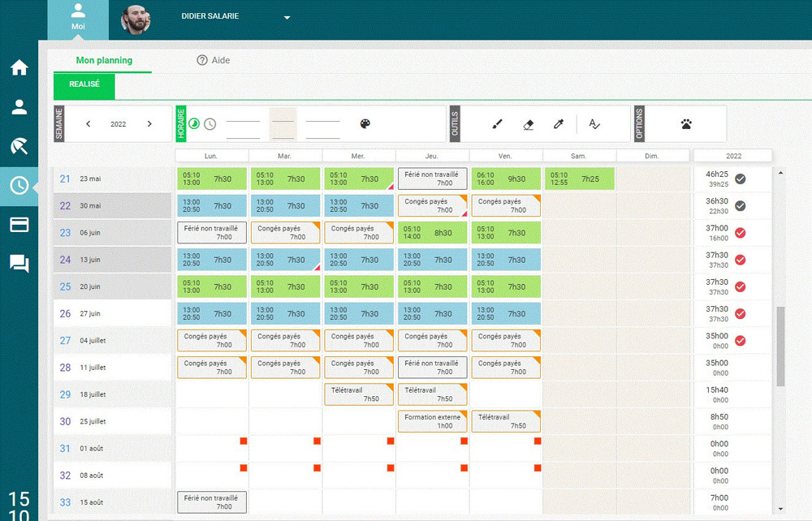Select the brush tool in Outils
Screen dimensions: 812x521
pyautogui.click(x=497, y=124)
